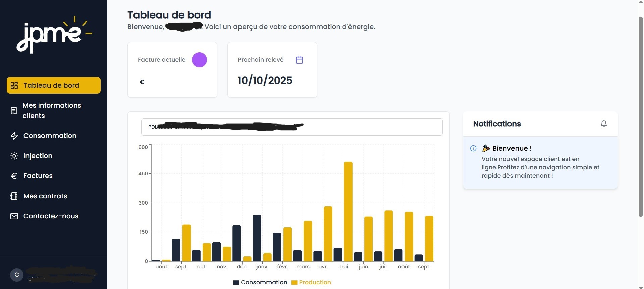Click the JPME logo

54,35
